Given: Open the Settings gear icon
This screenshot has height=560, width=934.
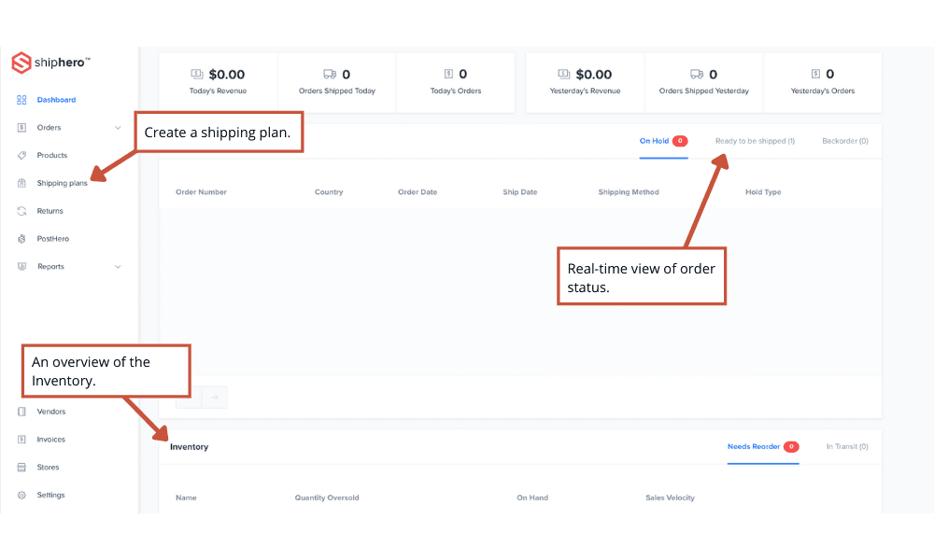Looking at the screenshot, I should pyautogui.click(x=21, y=496).
